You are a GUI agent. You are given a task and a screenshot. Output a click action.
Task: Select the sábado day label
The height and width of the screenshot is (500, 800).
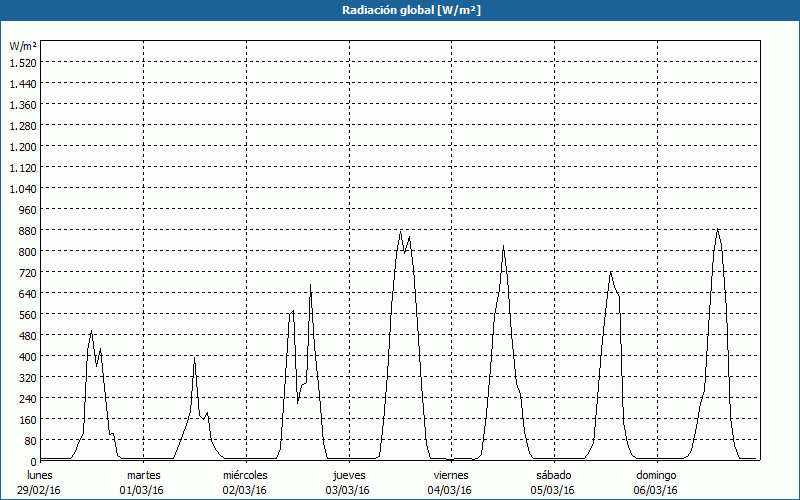click(x=553, y=475)
